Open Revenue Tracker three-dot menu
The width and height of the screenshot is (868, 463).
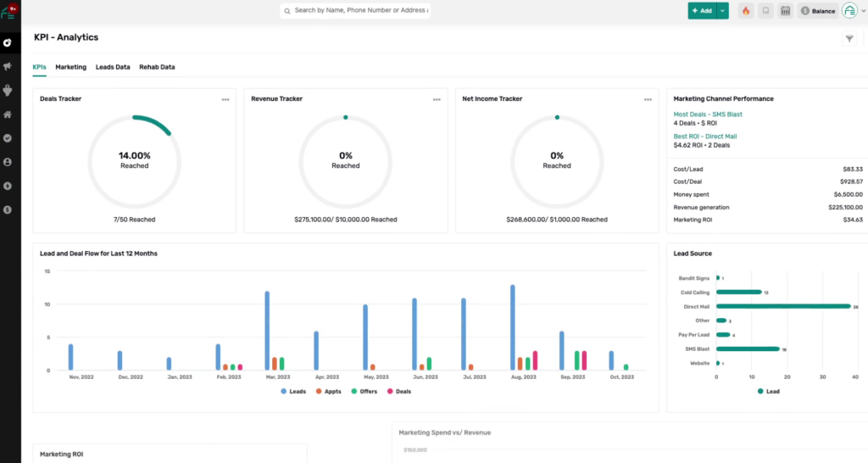point(437,100)
